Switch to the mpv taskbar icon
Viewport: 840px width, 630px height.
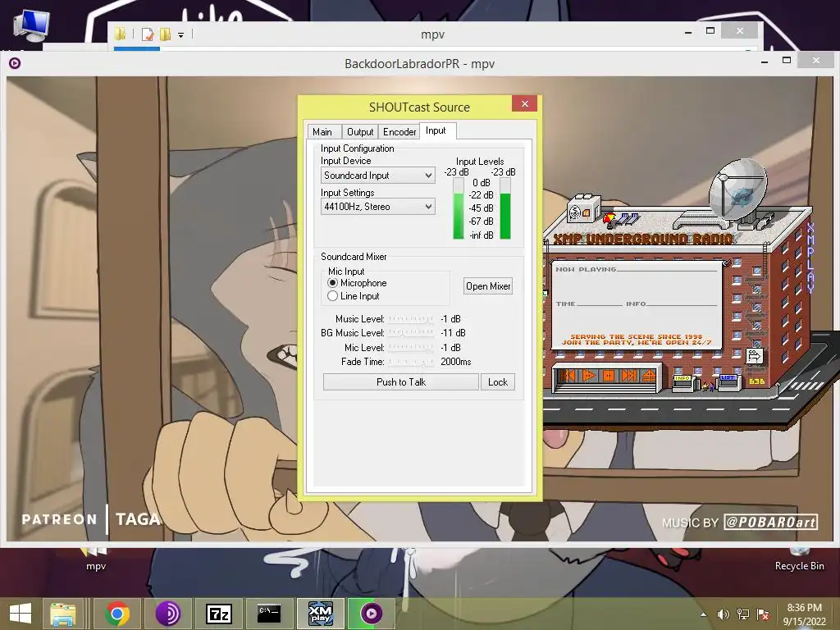coord(372,614)
